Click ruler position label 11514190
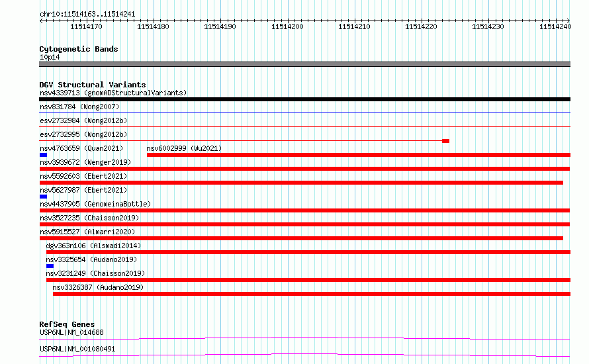This screenshot has height=364, width=589. click(220, 26)
